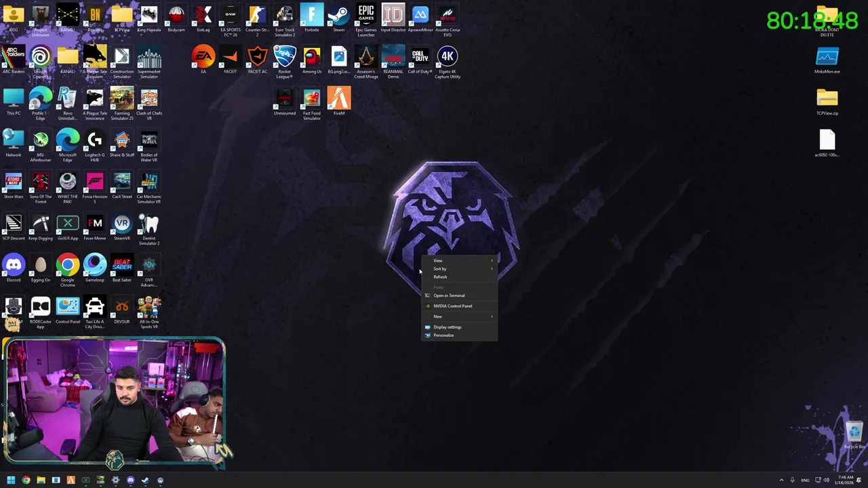Open the Beat Saber shortcut
This screenshot has height=488, width=868.
point(122,268)
